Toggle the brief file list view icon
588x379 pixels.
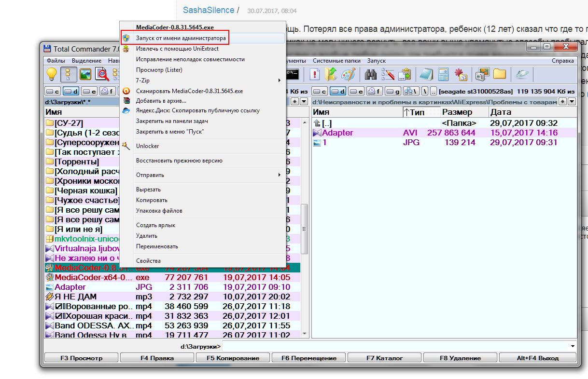point(69,74)
